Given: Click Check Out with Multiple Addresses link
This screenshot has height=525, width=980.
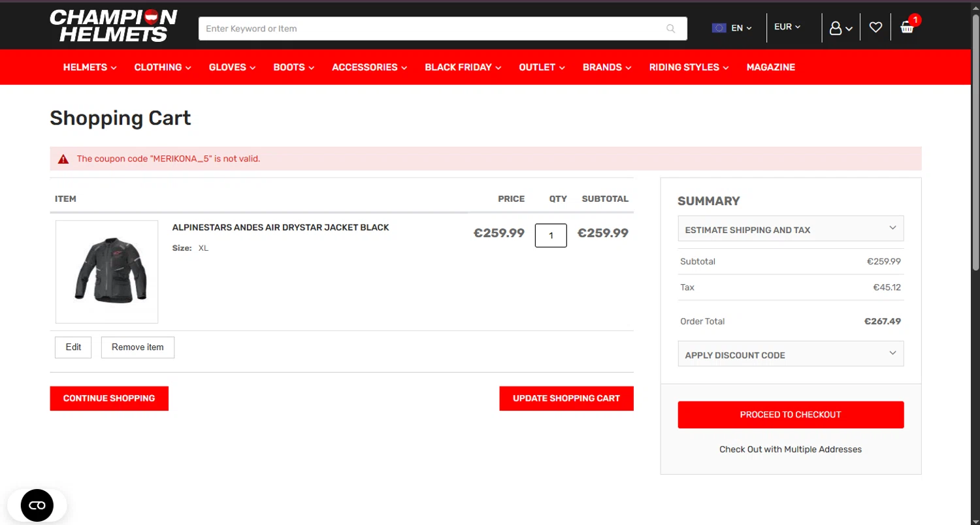Looking at the screenshot, I should click(x=791, y=449).
